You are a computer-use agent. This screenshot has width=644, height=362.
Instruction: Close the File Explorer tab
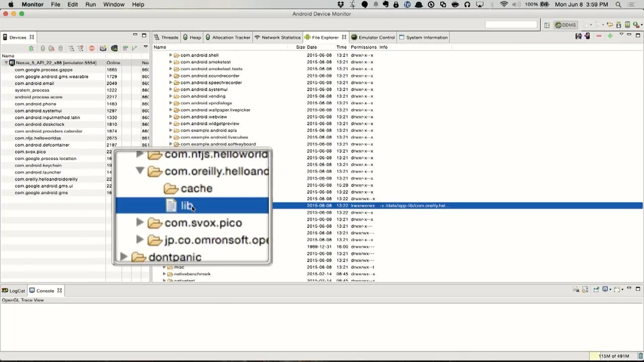[x=344, y=37]
